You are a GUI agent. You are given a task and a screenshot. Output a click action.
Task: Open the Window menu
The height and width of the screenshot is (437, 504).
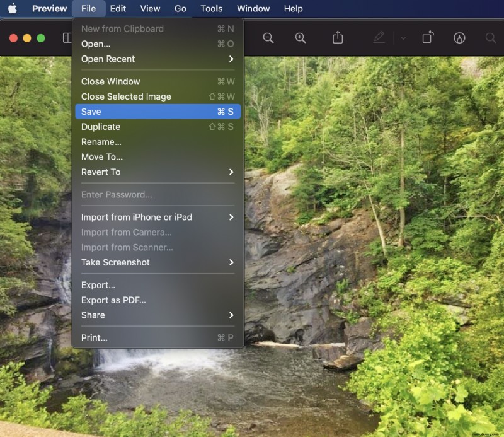[x=253, y=9]
